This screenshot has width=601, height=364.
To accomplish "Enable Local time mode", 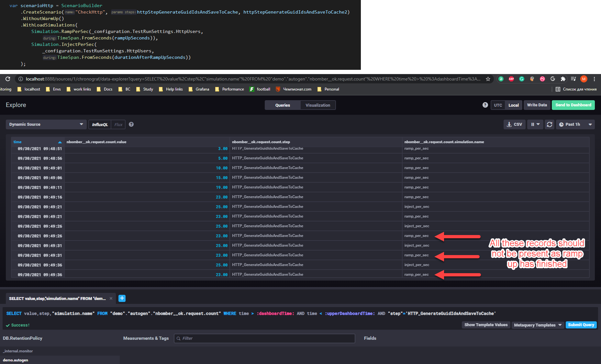I will coord(514,105).
